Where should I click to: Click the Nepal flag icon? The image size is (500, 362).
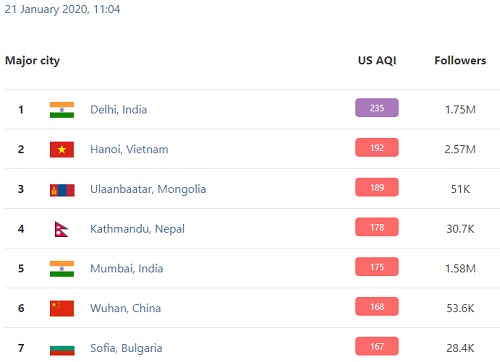pyautogui.click(x=61, y=229)
